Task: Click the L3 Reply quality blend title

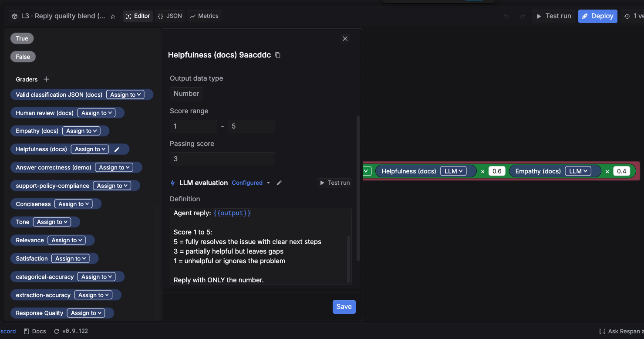Action: click(x=64, y=16)
